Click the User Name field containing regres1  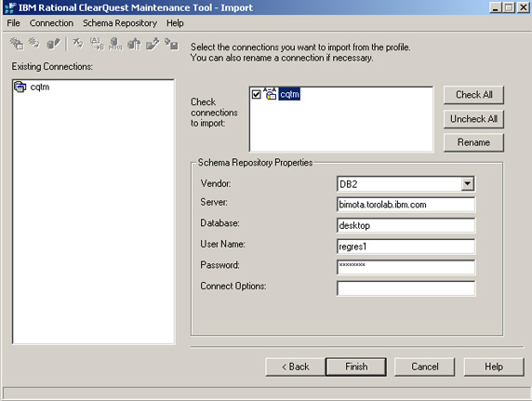point(406,247)
